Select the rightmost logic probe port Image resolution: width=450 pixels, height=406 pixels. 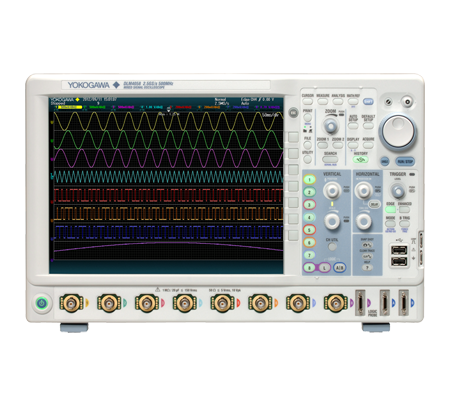coord(404,303)
